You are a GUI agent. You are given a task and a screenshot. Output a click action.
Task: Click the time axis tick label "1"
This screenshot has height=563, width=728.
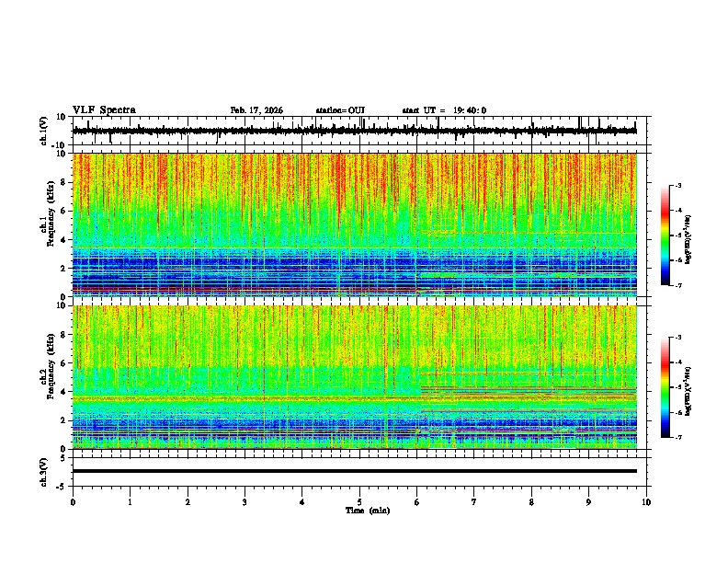(x=130, y=502)
